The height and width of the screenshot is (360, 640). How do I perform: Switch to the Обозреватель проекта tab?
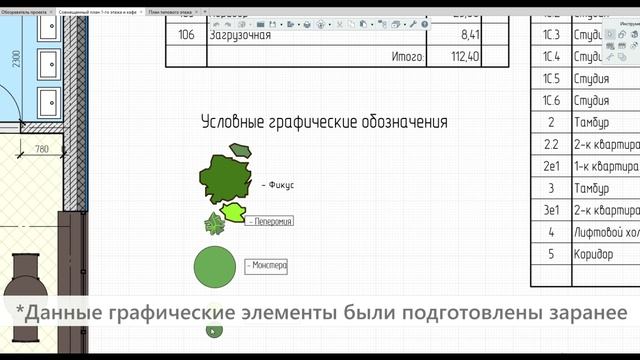click(x=24, y=12)
